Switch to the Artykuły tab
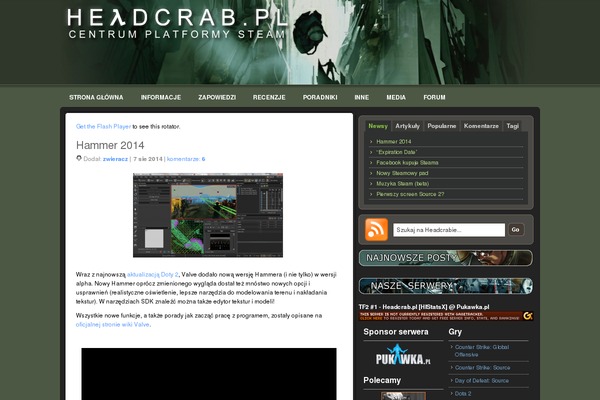The image size is (600, 400). click(x=407, y=126)
